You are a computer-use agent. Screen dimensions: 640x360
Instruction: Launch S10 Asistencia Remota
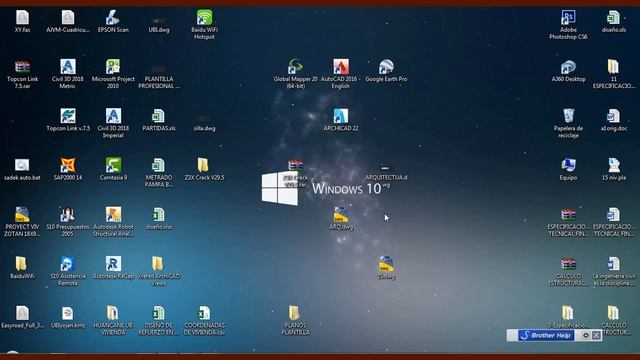pyautogui.click(x=68, y=264)
